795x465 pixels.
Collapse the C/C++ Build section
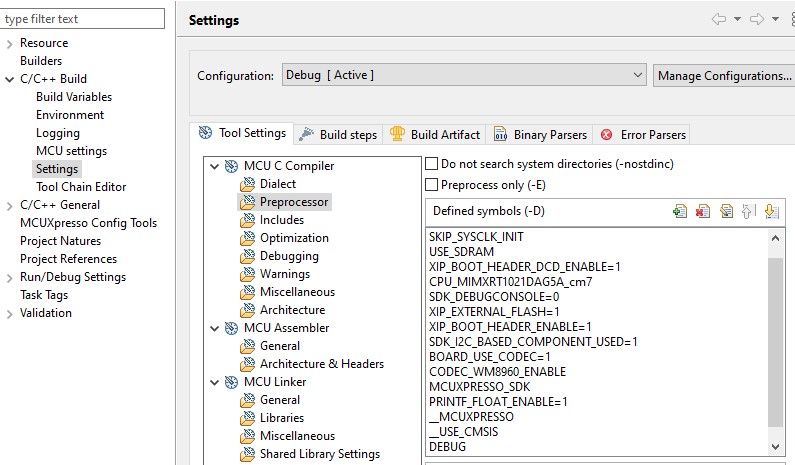coord(9,79)
